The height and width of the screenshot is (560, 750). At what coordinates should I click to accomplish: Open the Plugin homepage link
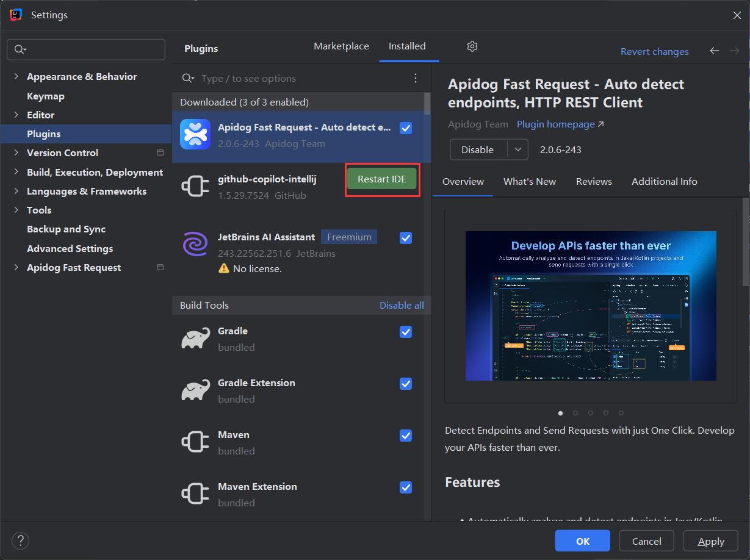pyautogui.click(x=560, y=124)
